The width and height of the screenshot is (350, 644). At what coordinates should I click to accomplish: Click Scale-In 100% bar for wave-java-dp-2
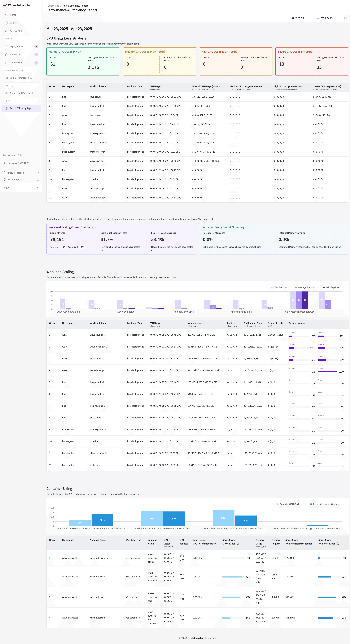[327, 372]
